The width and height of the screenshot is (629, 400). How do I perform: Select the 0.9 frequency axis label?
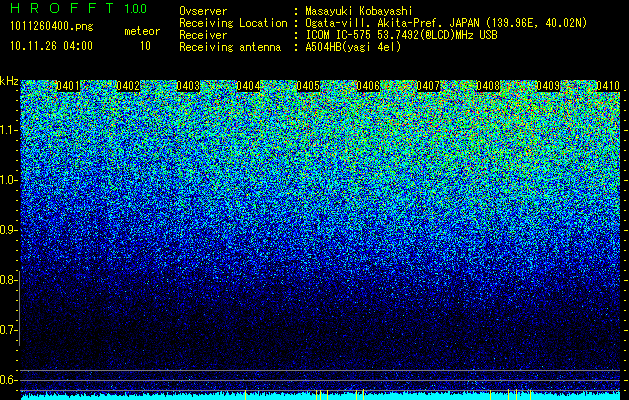click(7, 230)
